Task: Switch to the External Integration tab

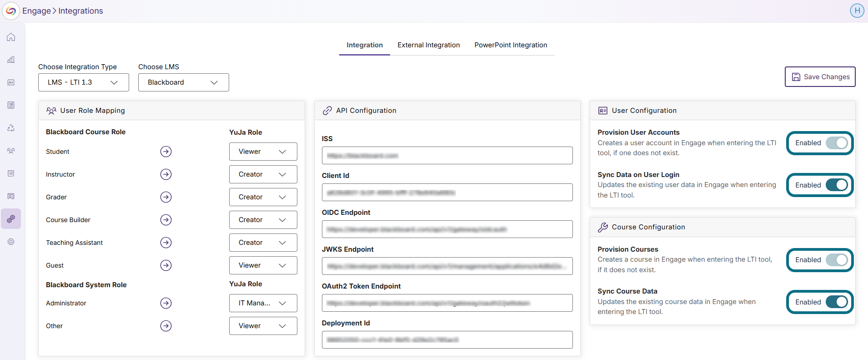Action: click(429, 45)
